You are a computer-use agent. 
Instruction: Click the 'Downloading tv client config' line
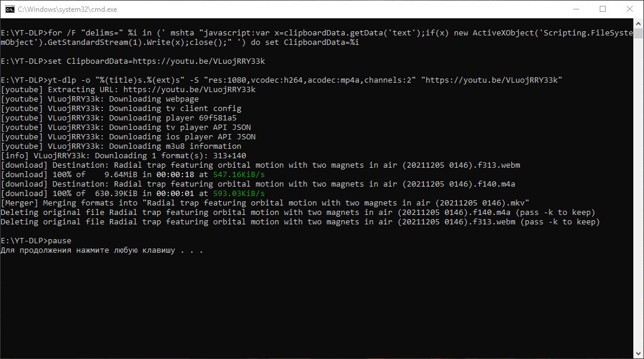point(121,109)
